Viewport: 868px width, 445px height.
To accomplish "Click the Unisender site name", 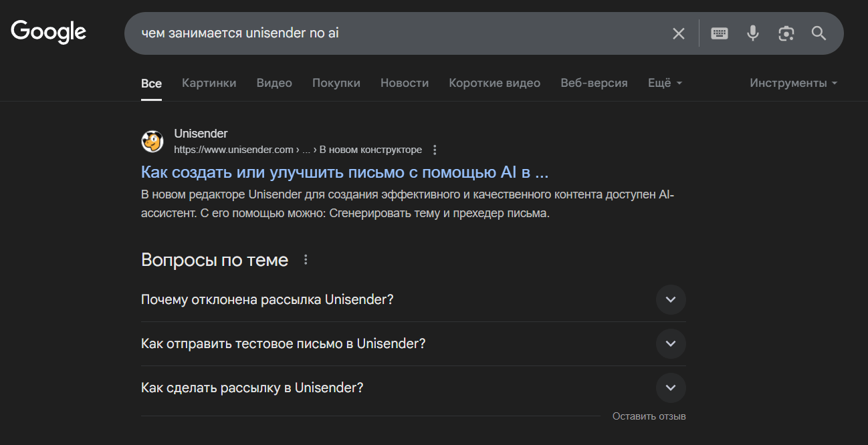I will point(201,134).
